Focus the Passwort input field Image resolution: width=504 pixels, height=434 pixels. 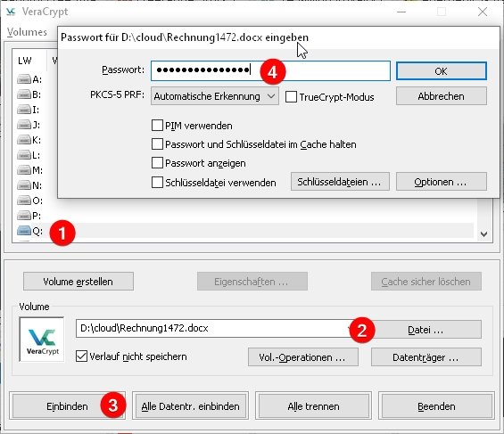[270, 71]
